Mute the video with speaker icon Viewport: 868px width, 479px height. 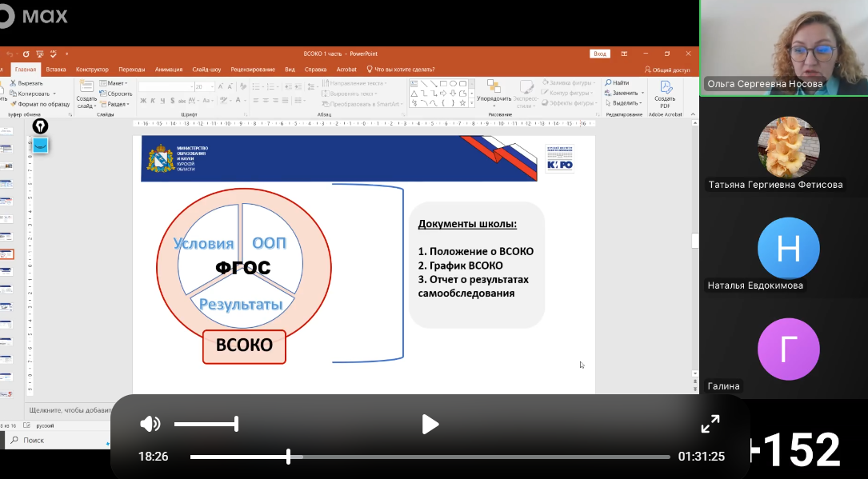pos(150,424)
